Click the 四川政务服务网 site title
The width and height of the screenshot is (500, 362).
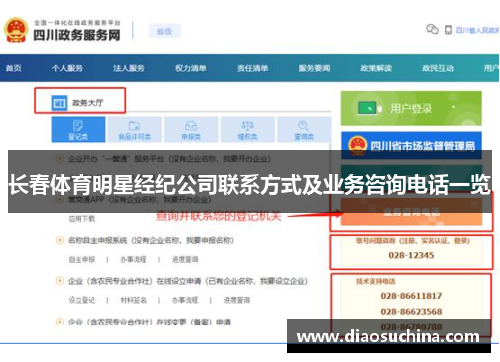pyautogui.click(x=77, y=35)
